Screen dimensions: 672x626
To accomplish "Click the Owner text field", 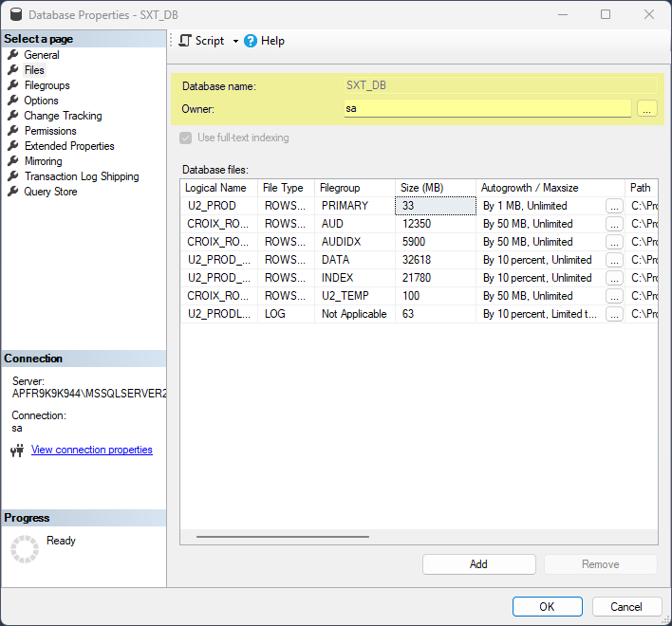I will click(x=487, y=109).
